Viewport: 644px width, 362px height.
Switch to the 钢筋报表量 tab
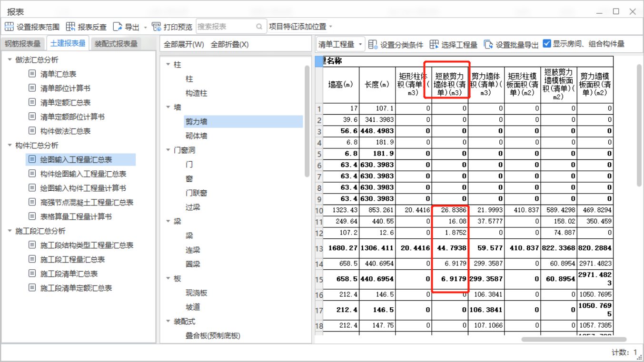click(23, 44)
